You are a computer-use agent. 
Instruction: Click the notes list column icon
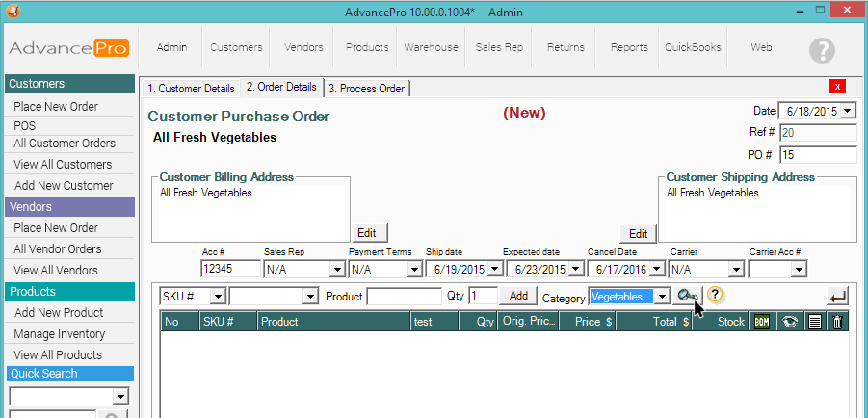(814, 322)
